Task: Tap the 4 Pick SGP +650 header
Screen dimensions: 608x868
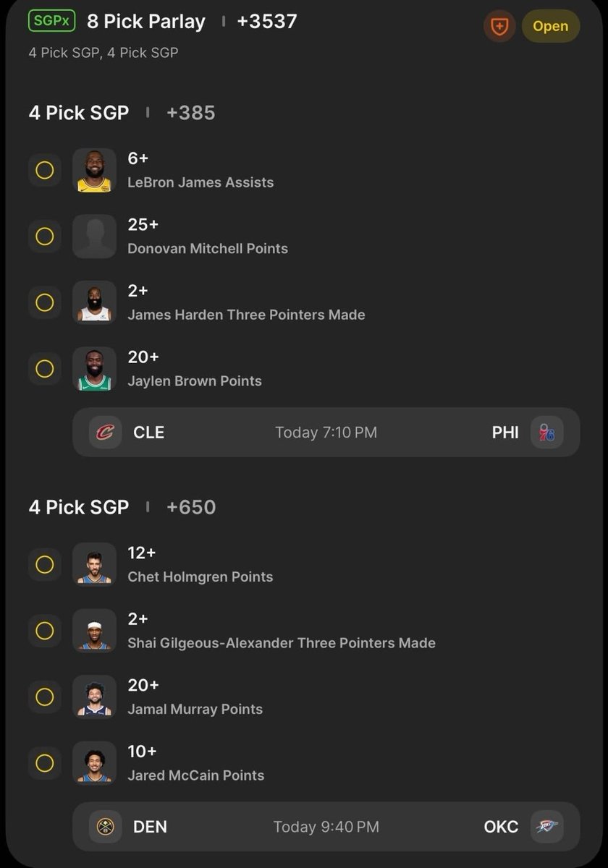Action: (x=122, y=507)
